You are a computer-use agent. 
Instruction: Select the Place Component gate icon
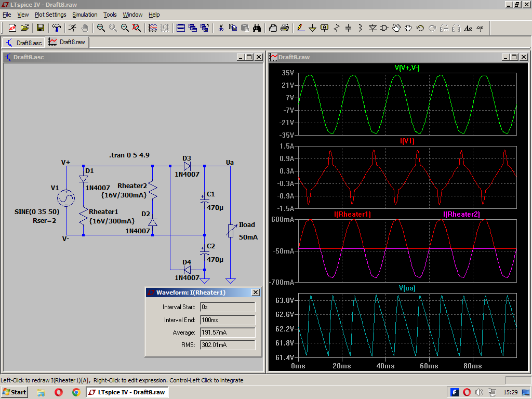tap(384, 28)
